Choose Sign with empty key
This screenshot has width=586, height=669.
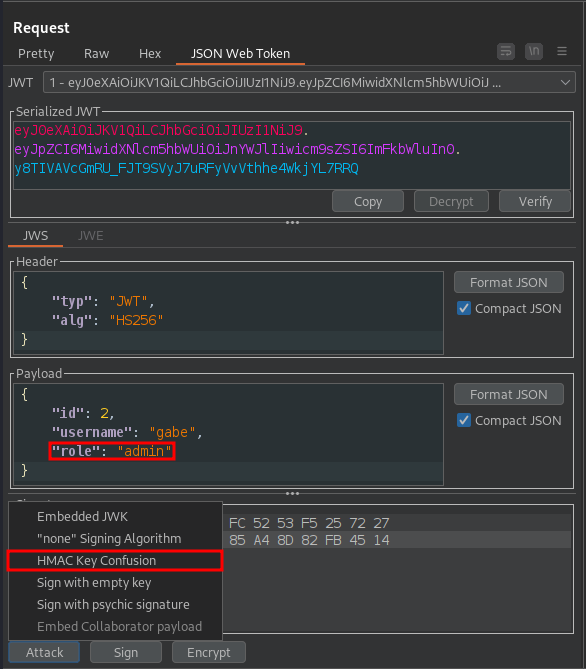pyautogui.click(x=115, y=583)
